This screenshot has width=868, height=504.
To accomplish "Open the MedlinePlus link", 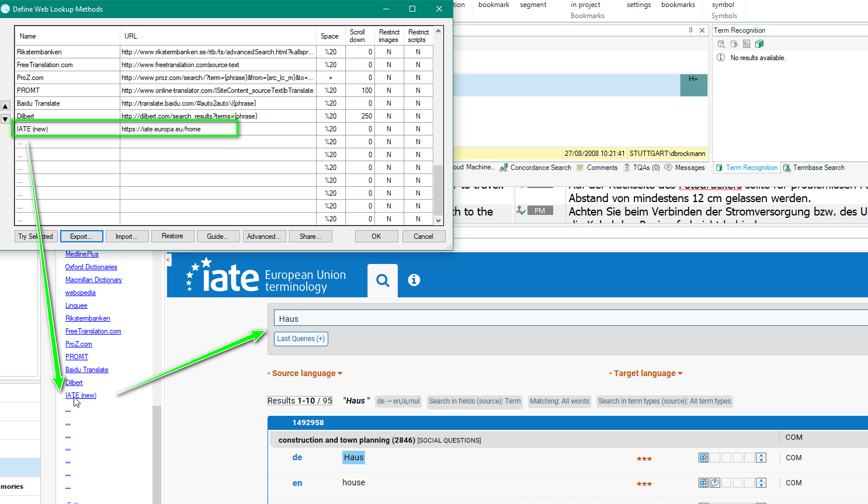I will 82,254.
